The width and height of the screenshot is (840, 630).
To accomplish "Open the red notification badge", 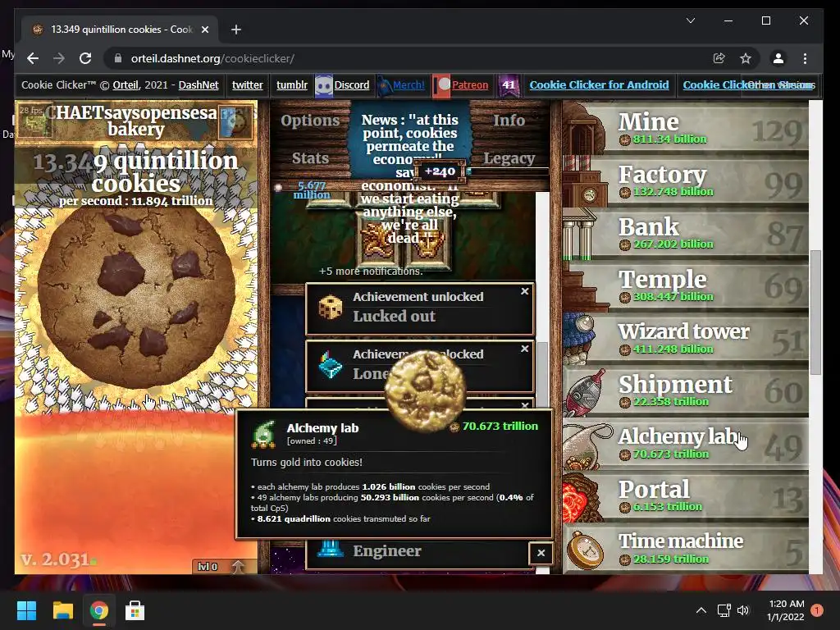I will point(817,610).
